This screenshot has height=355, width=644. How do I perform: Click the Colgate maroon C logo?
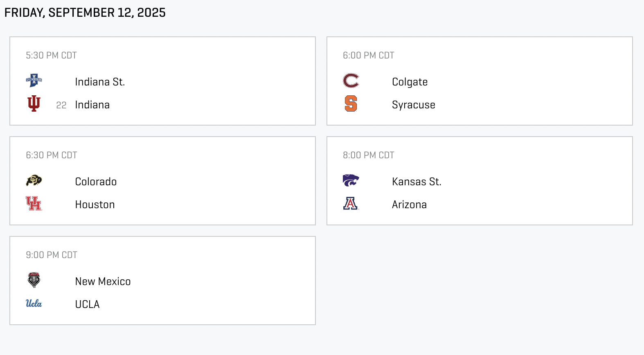(x=351, y=81)
